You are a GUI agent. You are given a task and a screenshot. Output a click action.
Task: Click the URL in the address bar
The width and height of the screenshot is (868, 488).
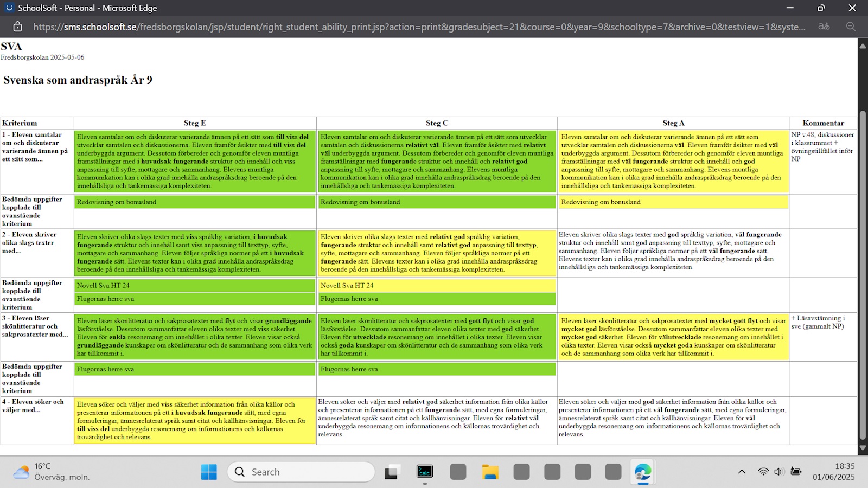(418, 27)
